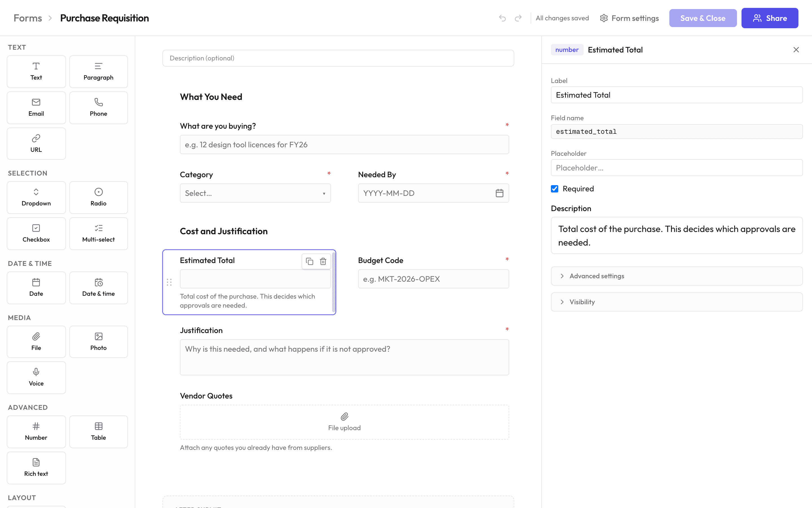This screenshot has height=508, width=812.
Task: Edit the Description text box in properties
Action: click(x=677, y=236)
